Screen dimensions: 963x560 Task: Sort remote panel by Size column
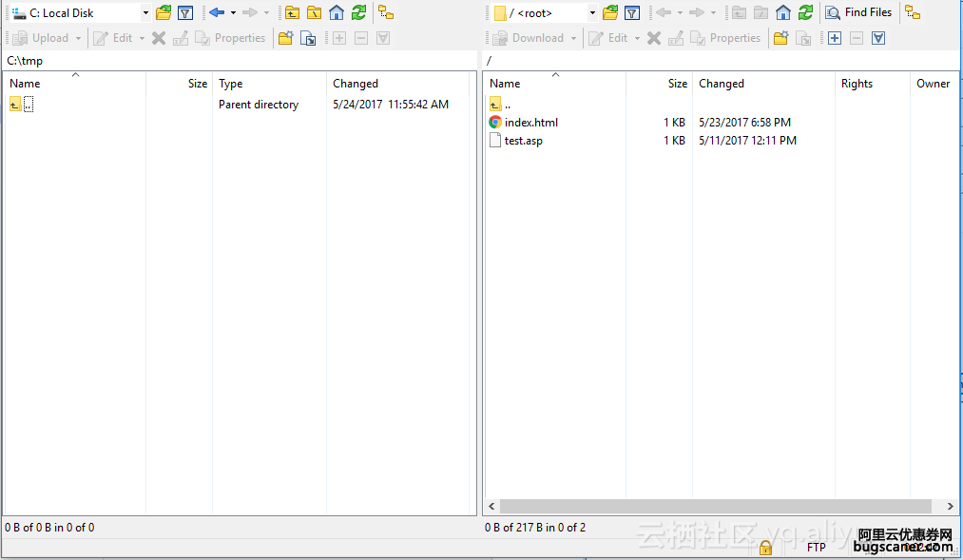tap(659, 84)
